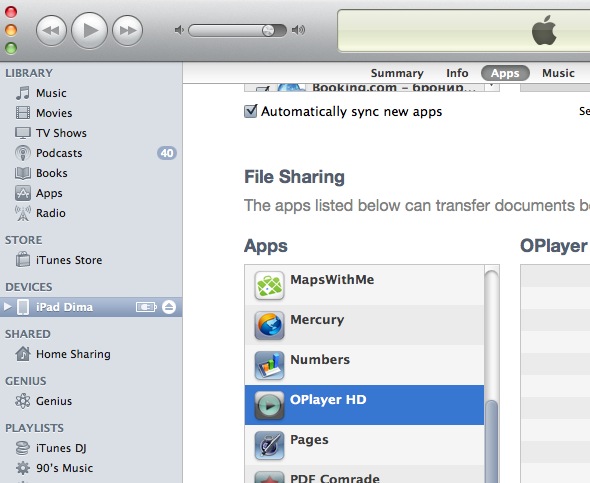
Task: Click the iTunes Store label
Action: click(x=69, y=260)
